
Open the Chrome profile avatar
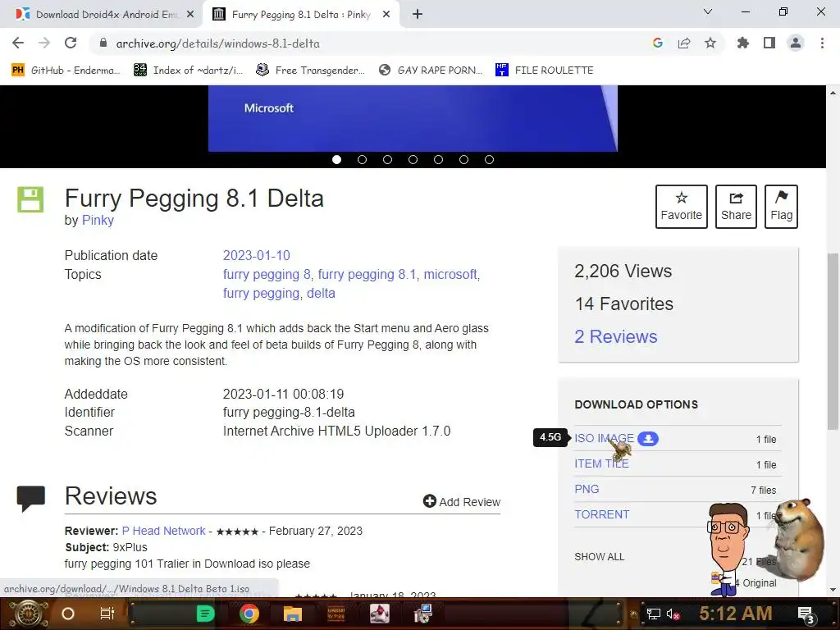click(796, 43)
